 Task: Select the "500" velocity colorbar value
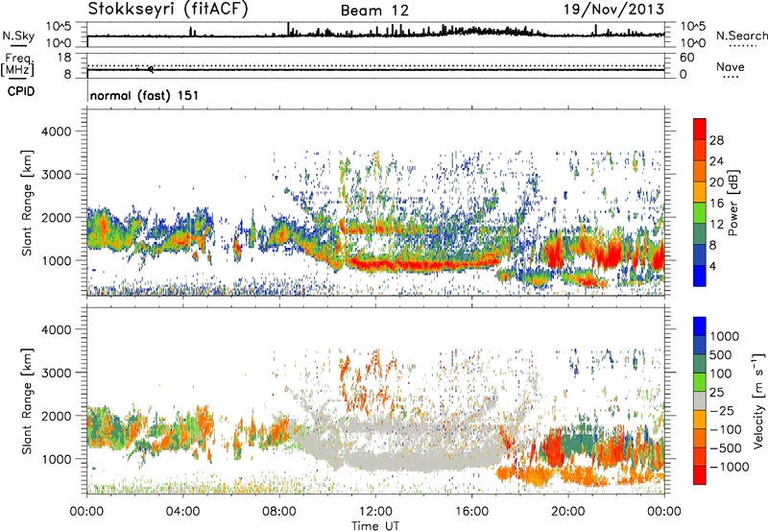pos(721,354)
